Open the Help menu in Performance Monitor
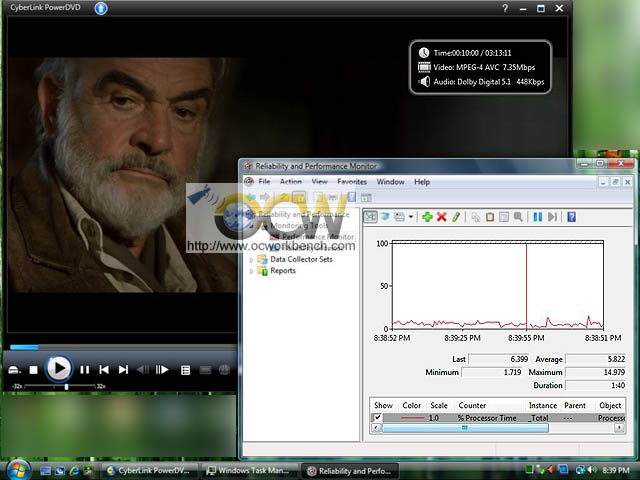 point(422,182)
